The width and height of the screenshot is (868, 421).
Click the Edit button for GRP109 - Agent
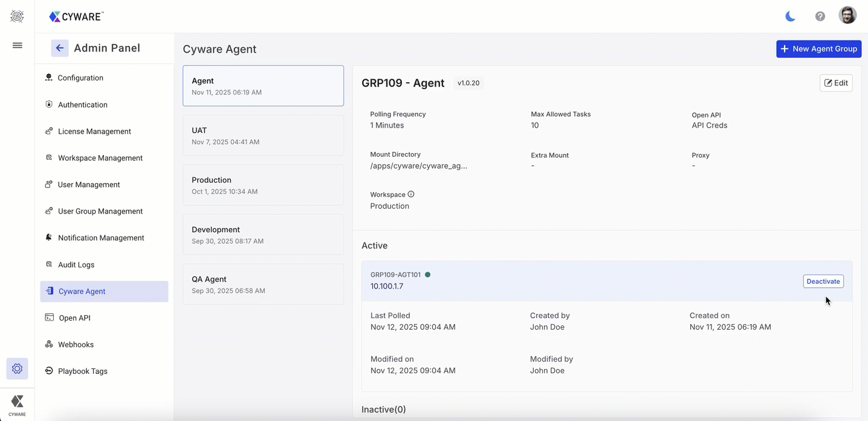(x=836, y=83)
